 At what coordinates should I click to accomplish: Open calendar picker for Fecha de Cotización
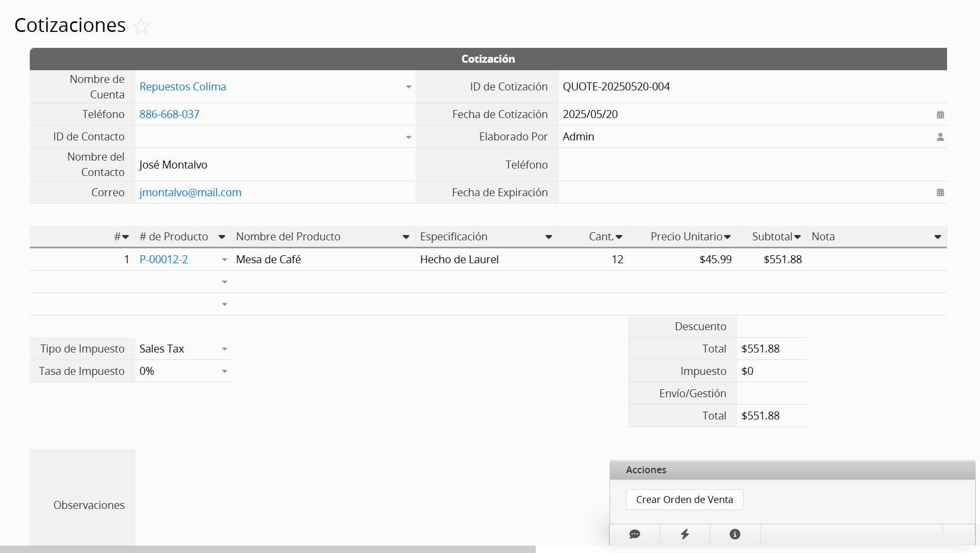(x=940, y=115)
